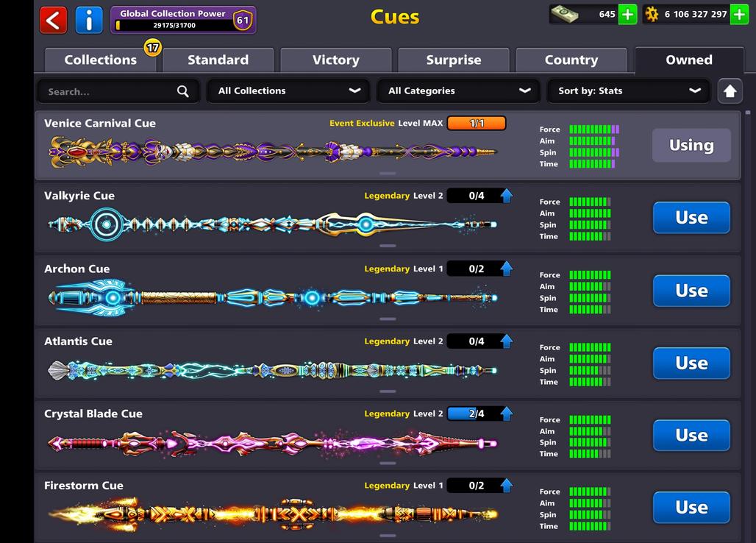Open the blue info icon
The width and height of the screenshot is (756, 543).
pyautogui.click(x=89, y=20)
